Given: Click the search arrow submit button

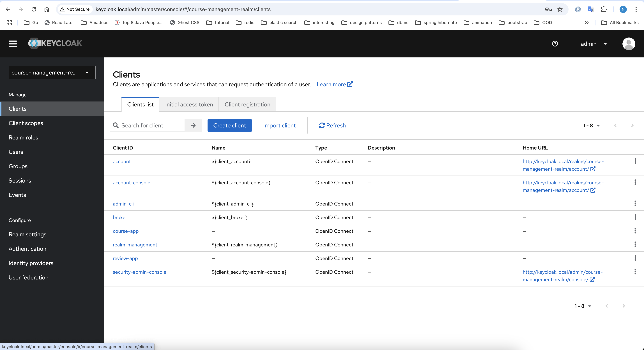Looking at the screenshot, I should 193,125.
